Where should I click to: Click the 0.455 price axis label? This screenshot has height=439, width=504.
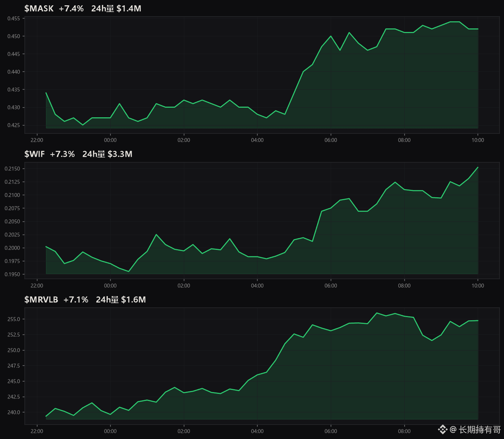(x=14, y=18)
